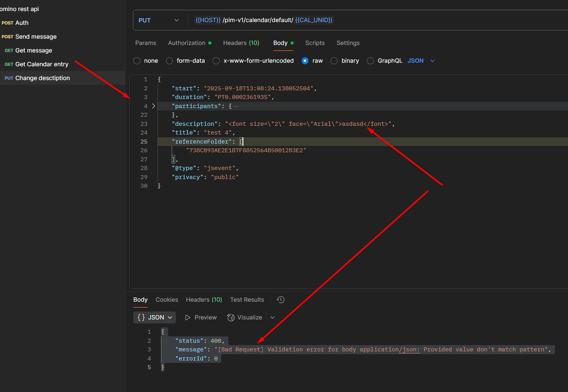Open the Scripts tab
Image resolution: width=568 pixels, height=392 pixels.
click(315, 43)
